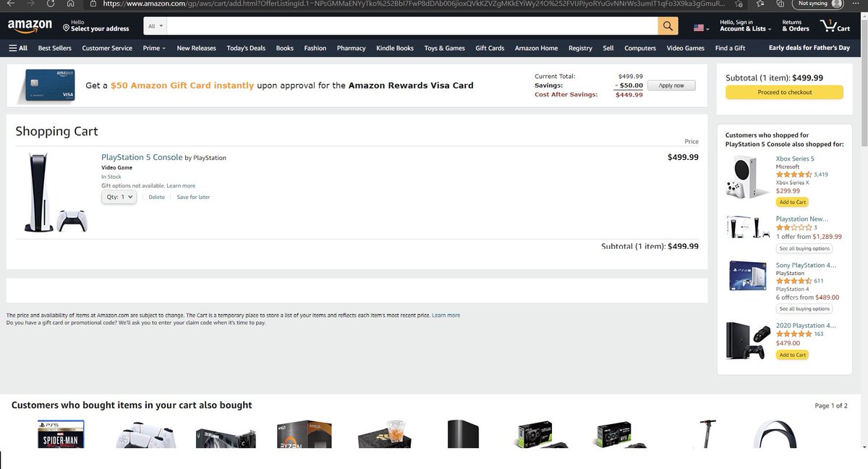Viewport: 868px width, 469px height.
Task: Click the Sony PlayStation 4 Pro thumbnail
Action: [x=748, y=277]
